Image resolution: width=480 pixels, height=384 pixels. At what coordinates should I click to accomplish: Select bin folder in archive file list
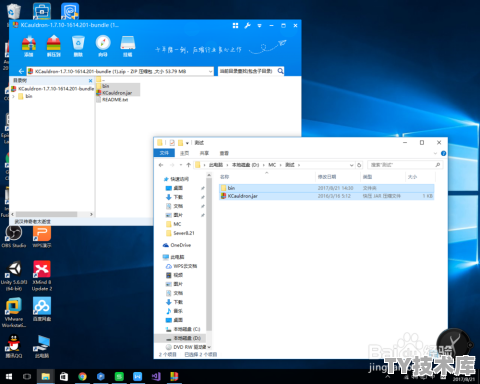pos(103,86)
